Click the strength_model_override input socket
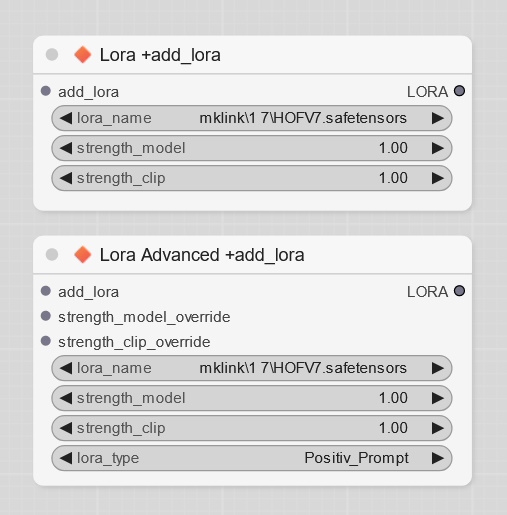The height and width of the screenshot is (515, 507). click(x=46, y=316)
